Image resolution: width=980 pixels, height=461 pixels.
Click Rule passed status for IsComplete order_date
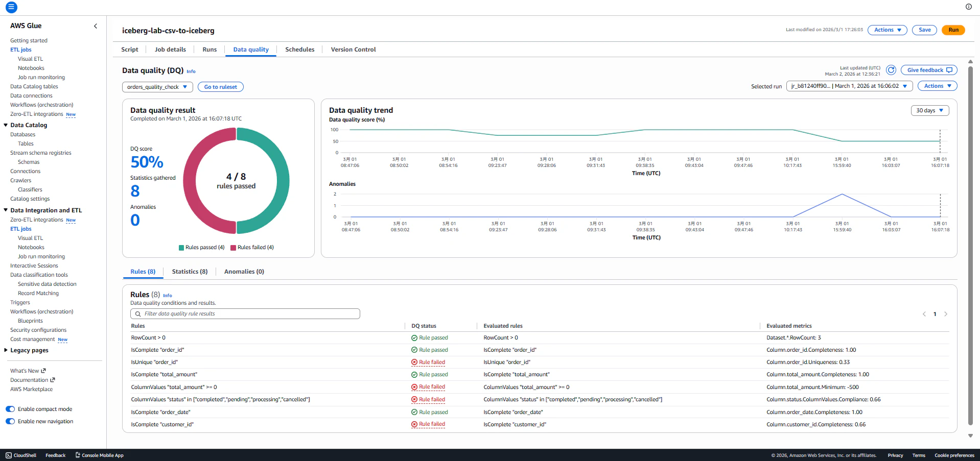[x=430, y=413]
